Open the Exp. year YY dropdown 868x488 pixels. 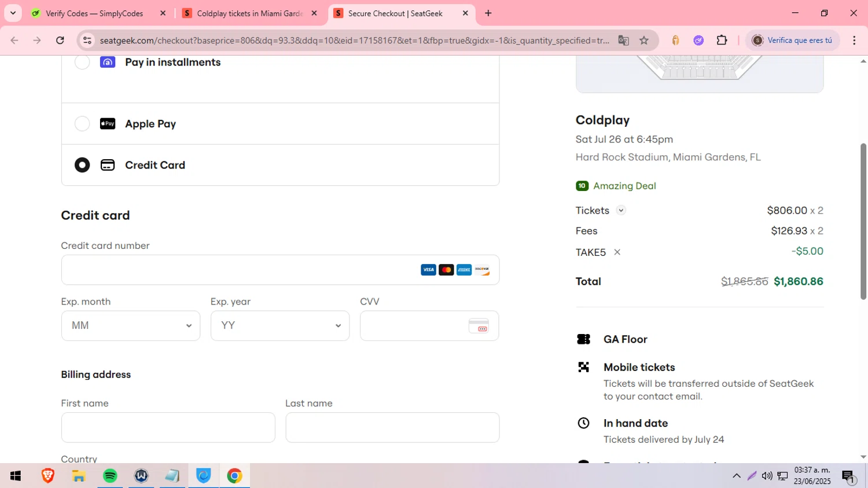coord(280,326)
